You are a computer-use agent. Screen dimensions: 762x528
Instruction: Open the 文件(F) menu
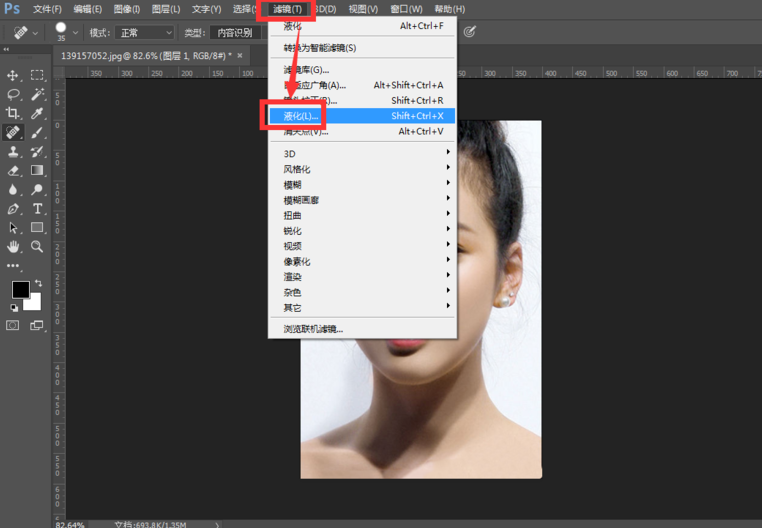click(x=47, y=9)
